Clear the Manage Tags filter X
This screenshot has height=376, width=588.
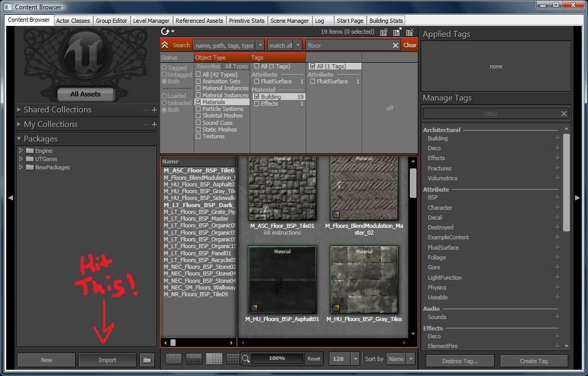coord(564,114)
